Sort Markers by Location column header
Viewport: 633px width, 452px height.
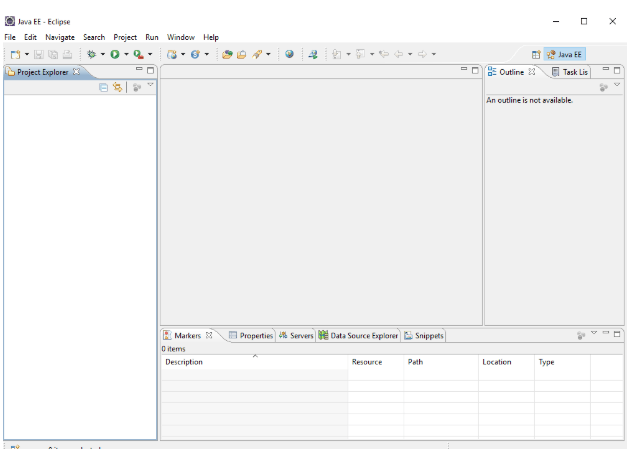pos(507,362)
